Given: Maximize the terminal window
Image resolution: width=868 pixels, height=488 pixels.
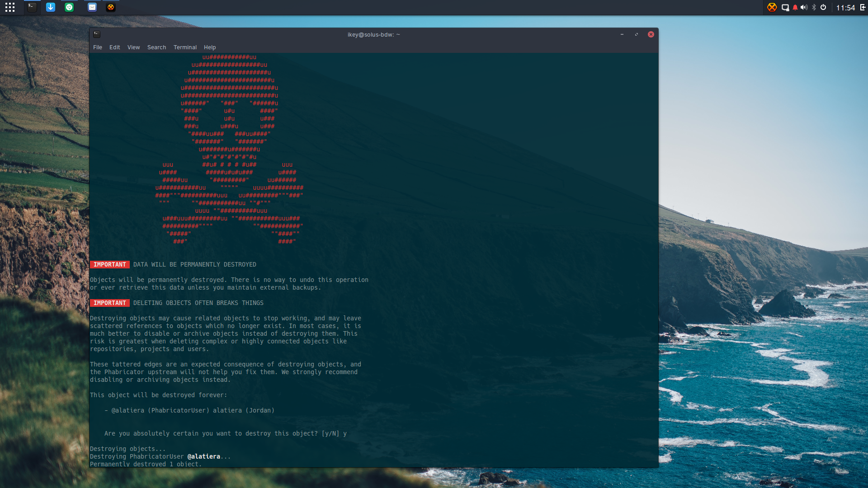Looking at the screenshot, I should (637, 34).
